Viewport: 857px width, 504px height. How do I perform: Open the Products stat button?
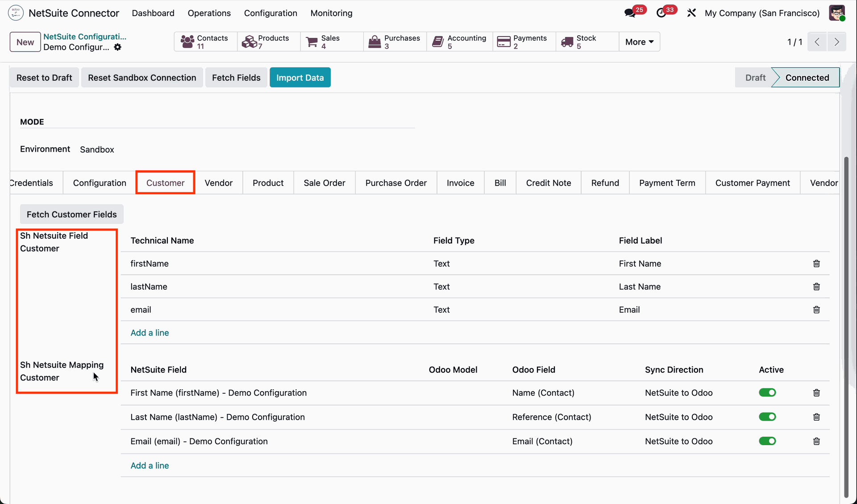tap(269, 41)
